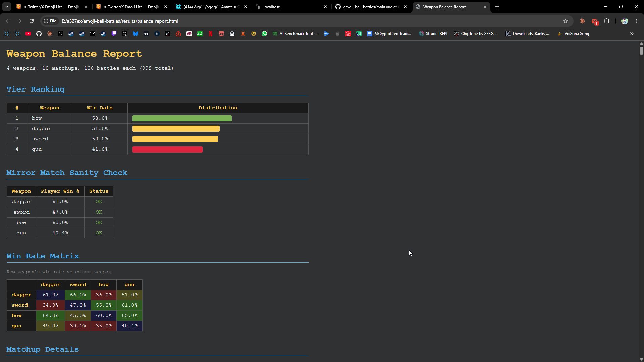The width and height of the screenshot is (644, 362).
Task: Open the Bluesky butterfly bookmark
Action: [136, 34]
